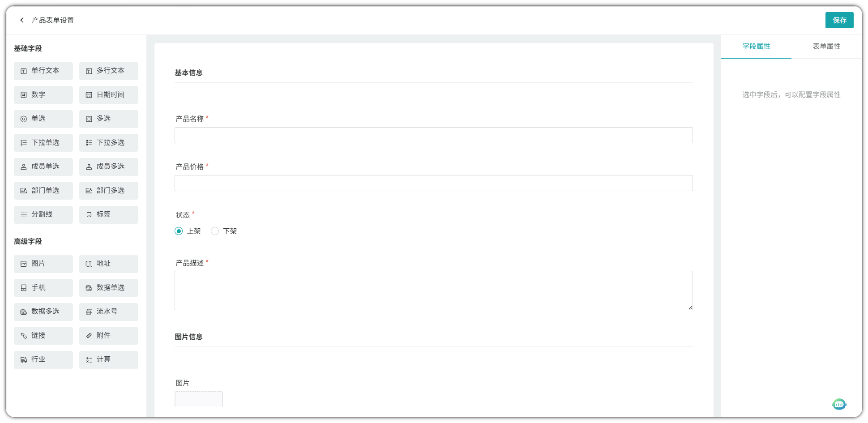Click the back arrow icon
Viewport: 868px width, 423px height.
coord(22,20)
